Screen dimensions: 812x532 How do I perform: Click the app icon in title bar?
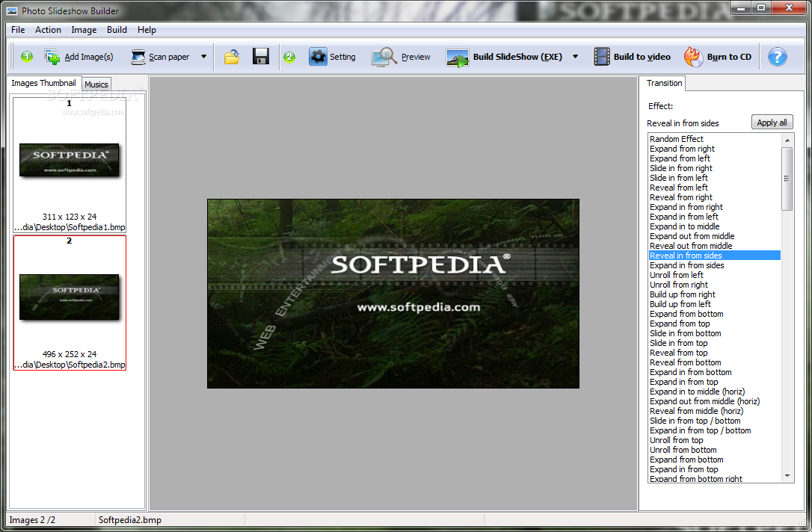[12, 11]
